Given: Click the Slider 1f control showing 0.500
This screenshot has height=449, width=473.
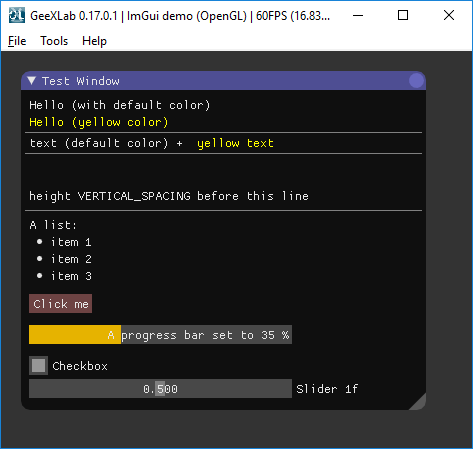Looking at the screenshot, I should click(x=160, y=389).
